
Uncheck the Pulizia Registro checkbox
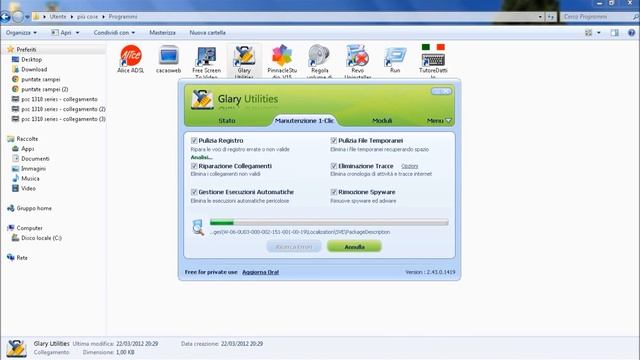194,140
